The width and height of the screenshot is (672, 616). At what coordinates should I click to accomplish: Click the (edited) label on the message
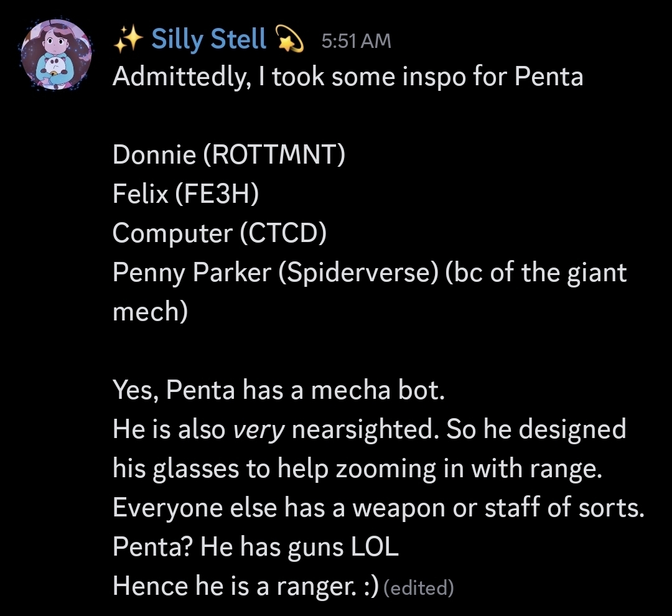pos(419,587)
